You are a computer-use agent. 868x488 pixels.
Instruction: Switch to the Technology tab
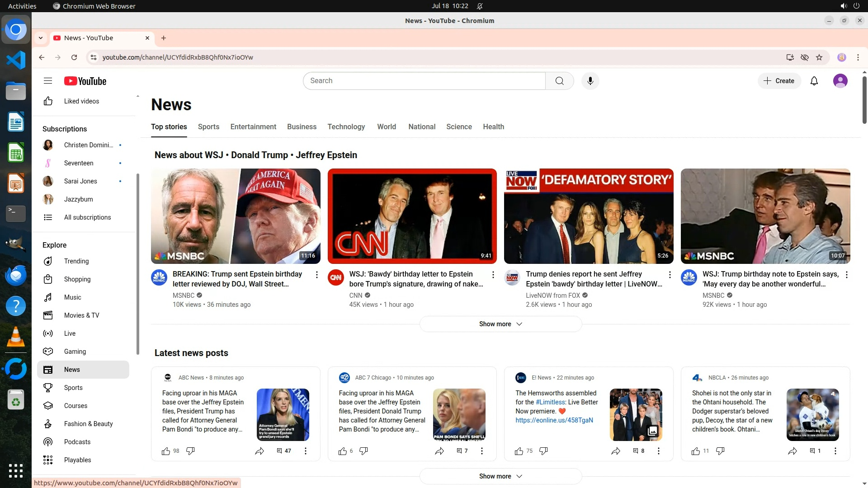pos(346,127)
